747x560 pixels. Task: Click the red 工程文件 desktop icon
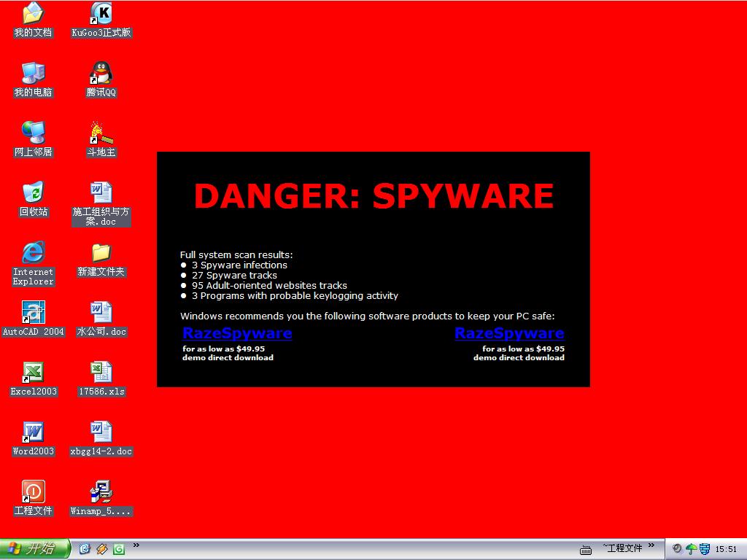pyautogui.click(x=33, y=492)
